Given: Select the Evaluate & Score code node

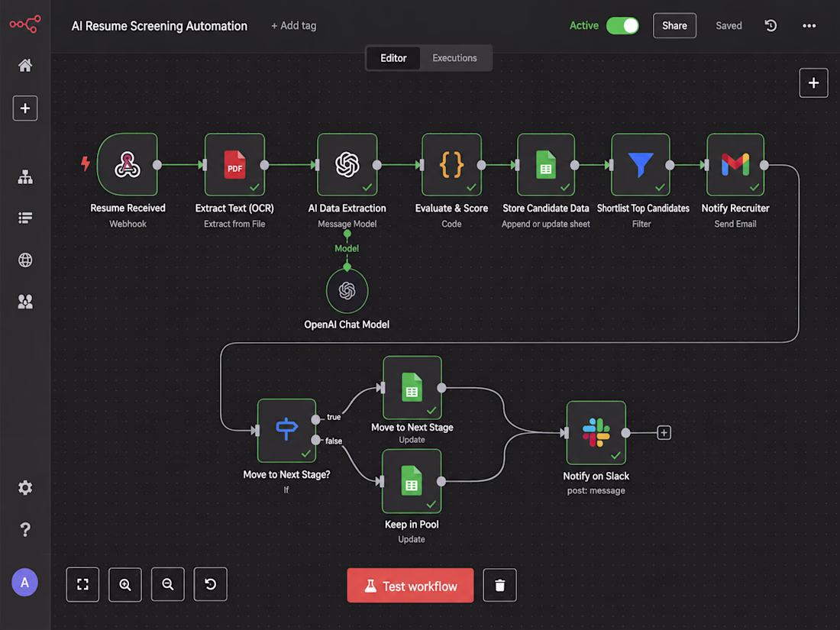Looking at the screenshot, I should [x=451, y=164].
